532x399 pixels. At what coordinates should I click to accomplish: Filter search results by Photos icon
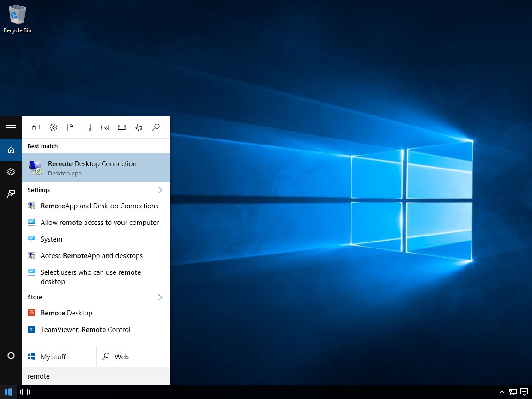pos(104,127)
